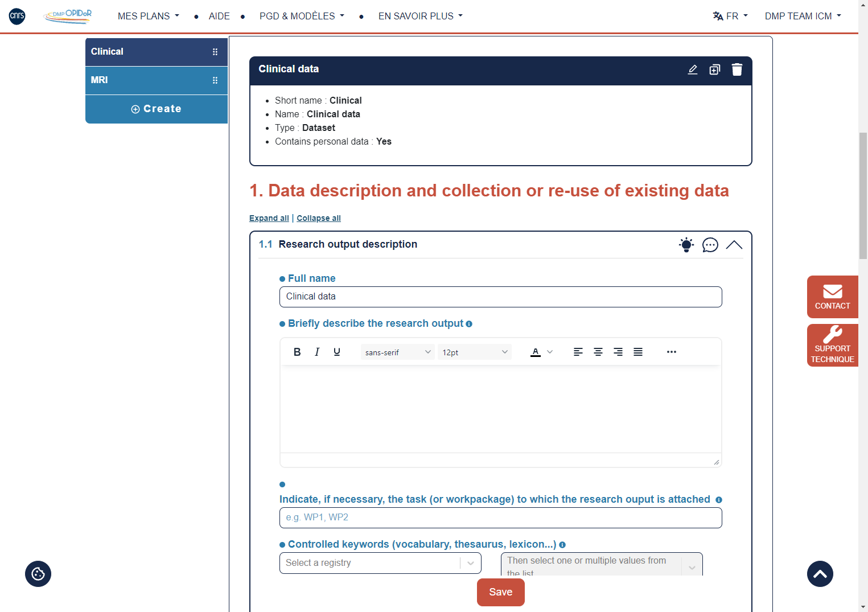868x612 pixels.
Task: Grab the drag handle on the MRI tab
Action: [x=215, y=80]
